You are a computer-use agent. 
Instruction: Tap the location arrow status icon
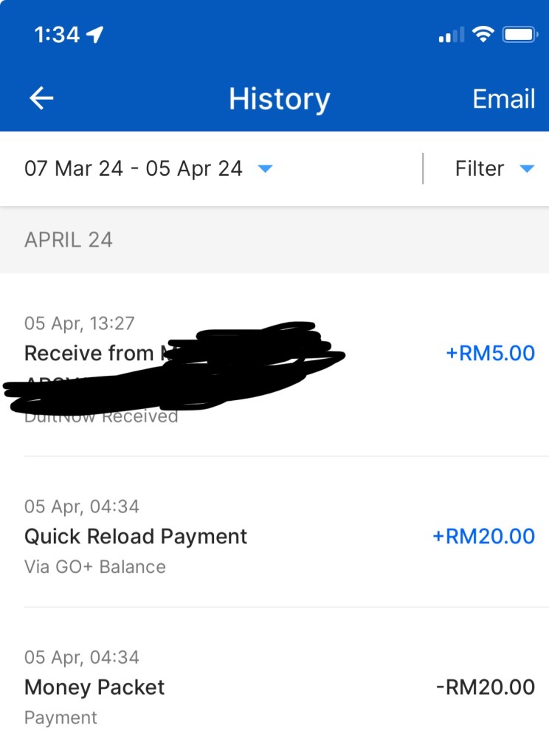95,35
